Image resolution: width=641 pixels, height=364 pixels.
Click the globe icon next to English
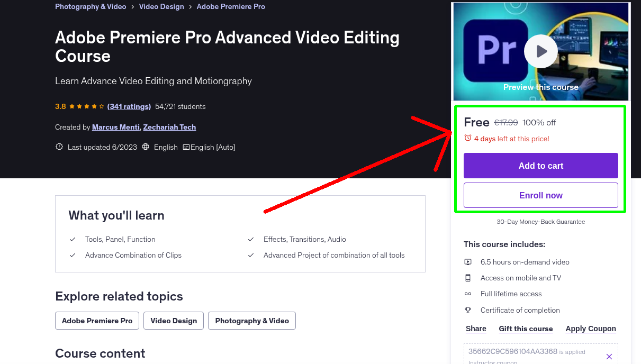click(146, 147)
